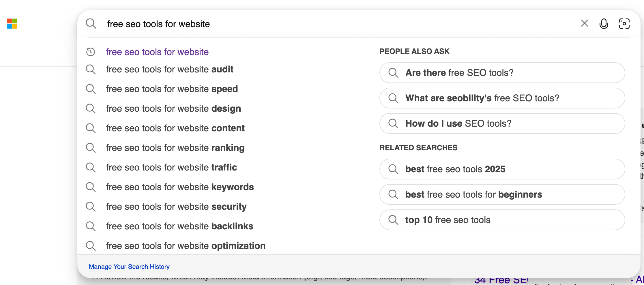Screen dimensions: 644x285
Task: Select history suggestion 'free seo tools for website'
Action: click(157, 52)
